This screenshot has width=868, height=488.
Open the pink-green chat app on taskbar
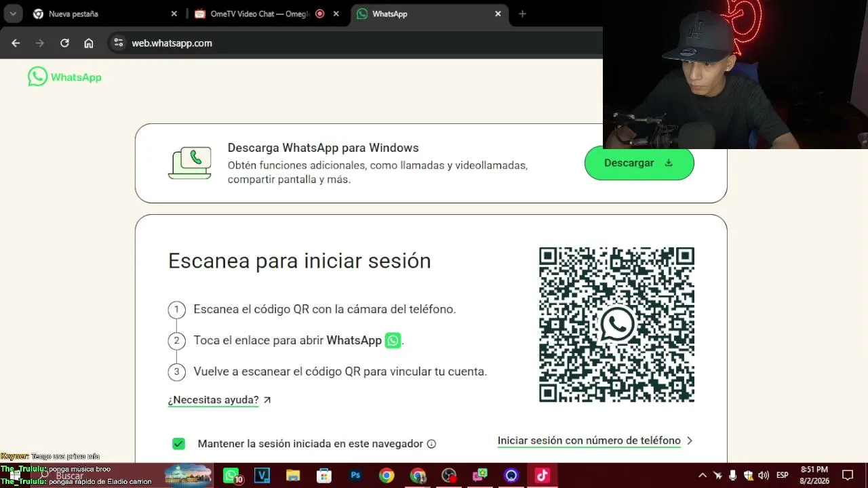point(480,476)
